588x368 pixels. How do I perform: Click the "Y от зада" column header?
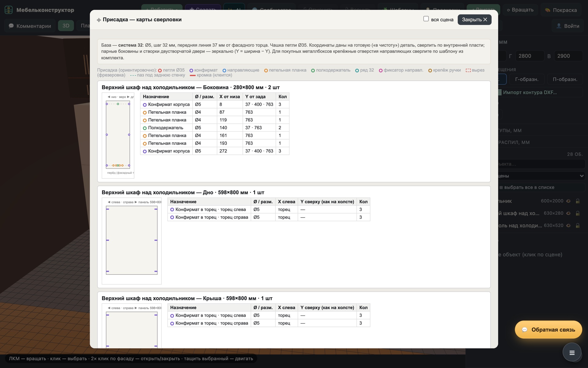tap(259, 97)
